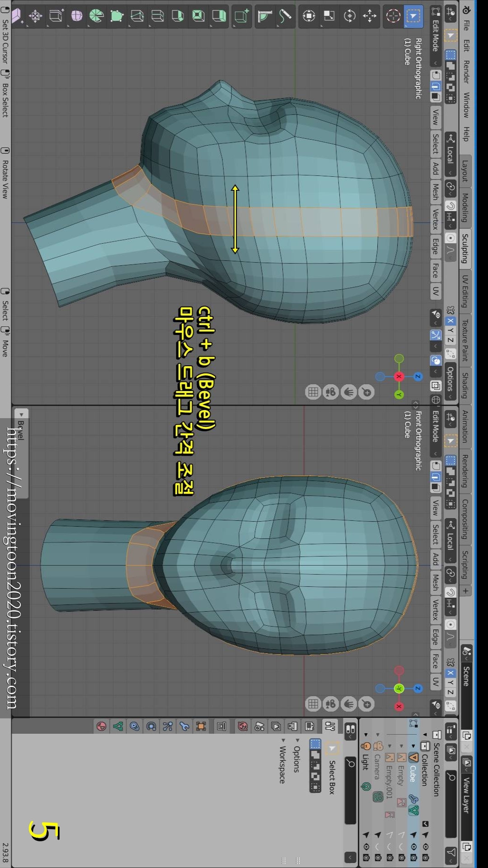Uncheck the Collection exclude checkbox
The height and width of the screenshot is (868, 488).
point(425,824)
